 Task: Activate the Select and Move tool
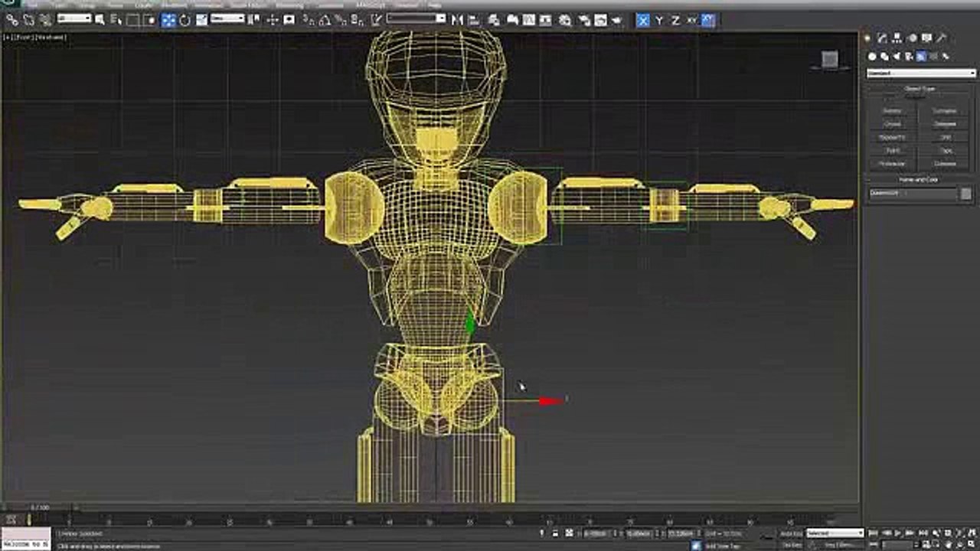tap(168, 20)
